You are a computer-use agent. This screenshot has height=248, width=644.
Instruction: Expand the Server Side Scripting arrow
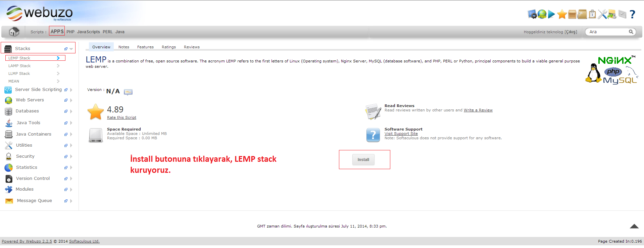[71, 90]
